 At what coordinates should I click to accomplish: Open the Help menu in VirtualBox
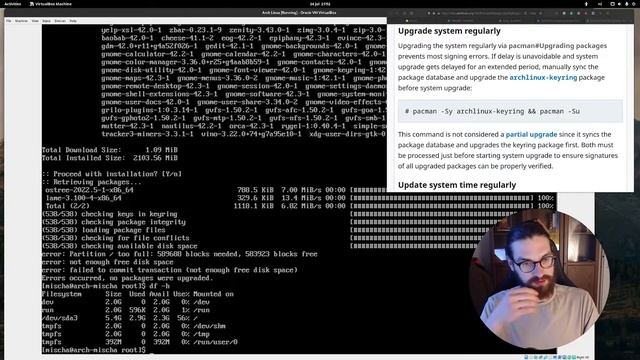coord(73,21)
